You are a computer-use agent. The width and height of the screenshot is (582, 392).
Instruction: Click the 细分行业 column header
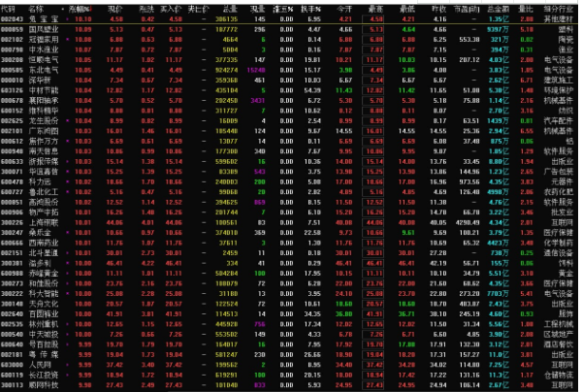[x=558, y=7]
